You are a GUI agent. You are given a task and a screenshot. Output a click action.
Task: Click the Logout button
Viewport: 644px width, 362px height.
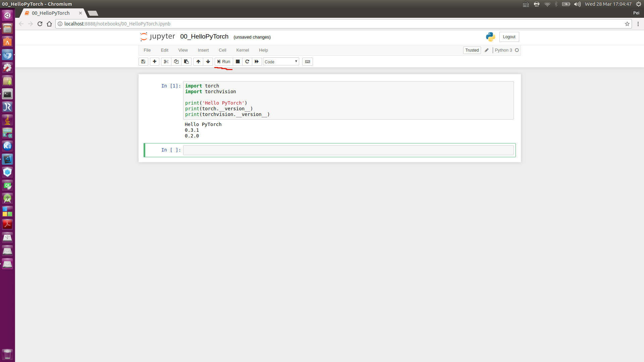[509, 37]
